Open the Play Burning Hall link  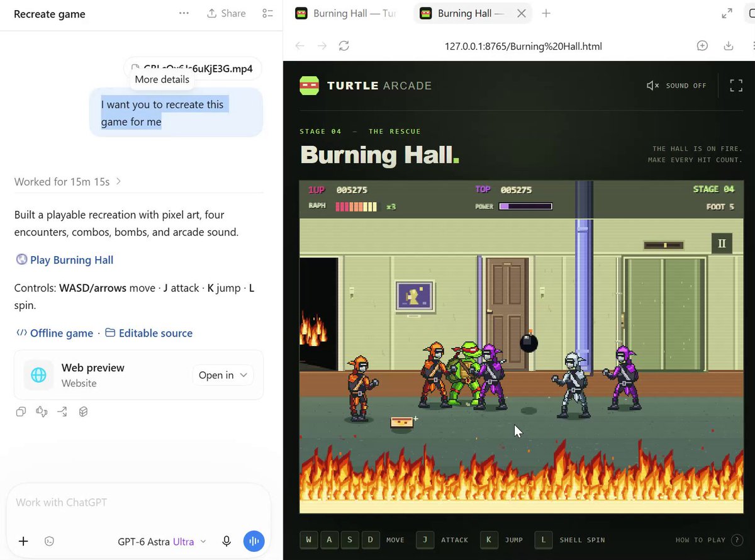[x=65, y=260]
